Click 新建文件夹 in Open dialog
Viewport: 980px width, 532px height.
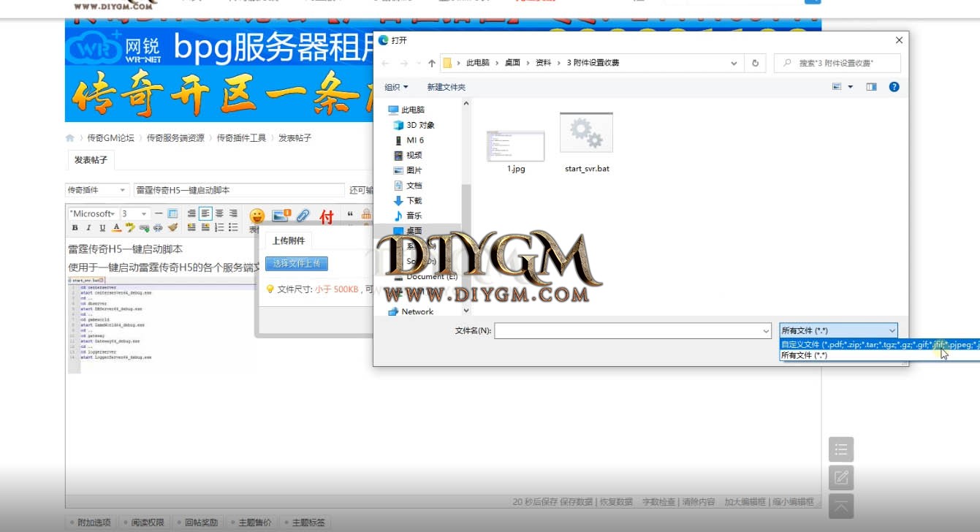446,87
